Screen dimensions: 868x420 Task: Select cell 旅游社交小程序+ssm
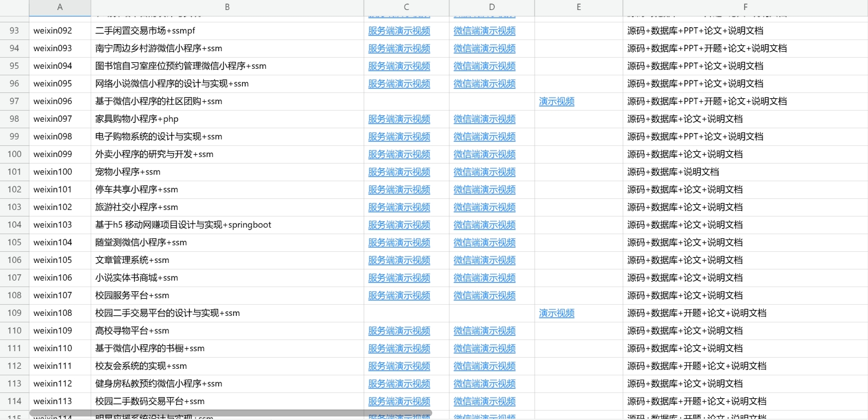click(227, 207)
